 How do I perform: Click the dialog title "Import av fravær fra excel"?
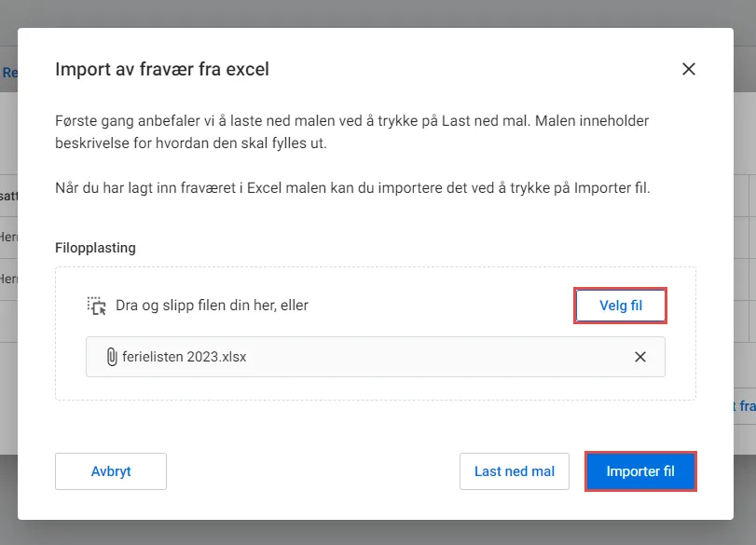162,69
